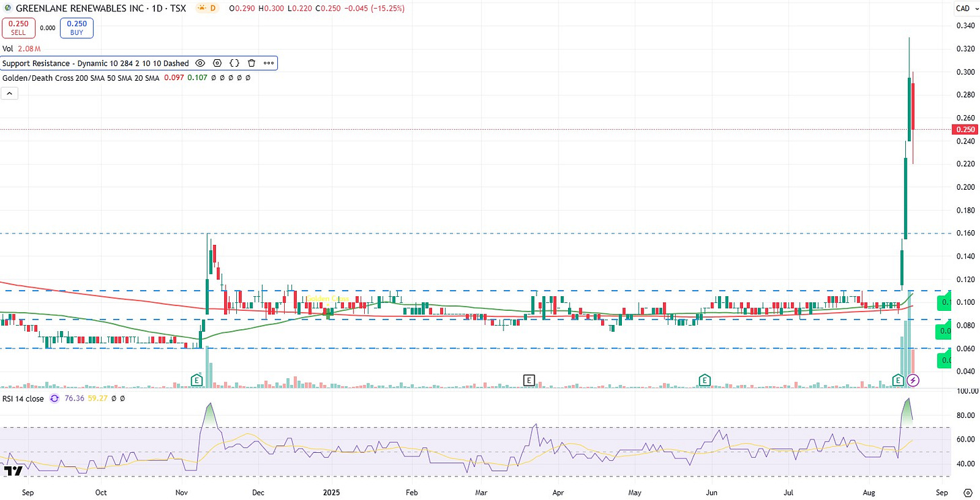Click the 0.160 price axis value

click(965, 234)
